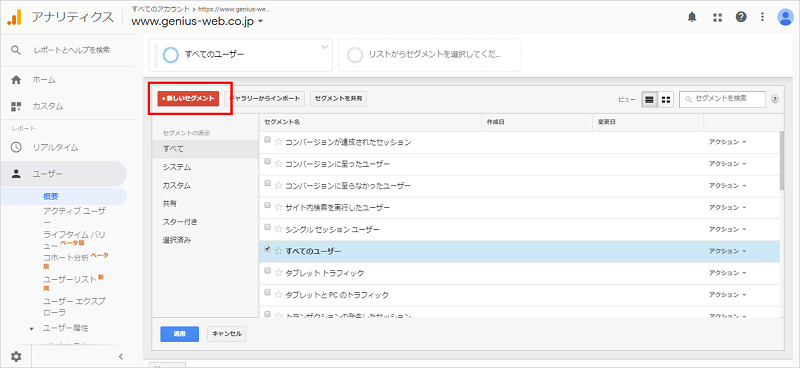Click the empty segment slot placeholder
The height and width of the screenshot is (368, 800).
[430, 55]
